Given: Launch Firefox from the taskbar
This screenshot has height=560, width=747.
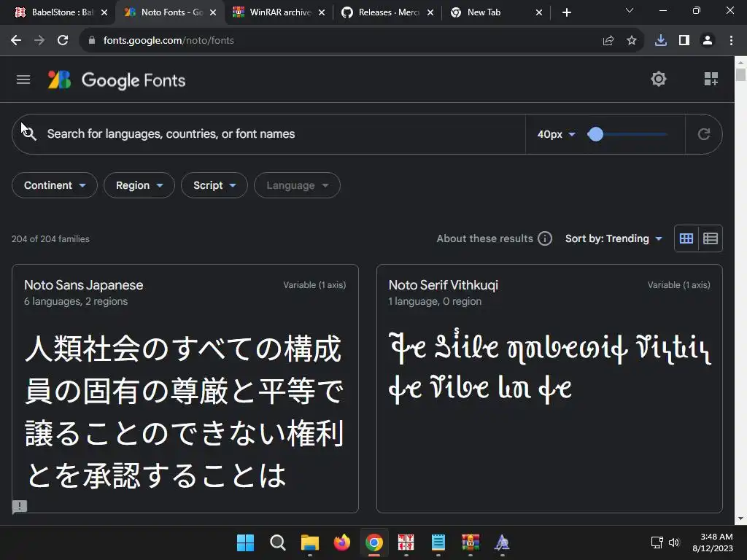Looking at the screenshot, I should 341,542.
